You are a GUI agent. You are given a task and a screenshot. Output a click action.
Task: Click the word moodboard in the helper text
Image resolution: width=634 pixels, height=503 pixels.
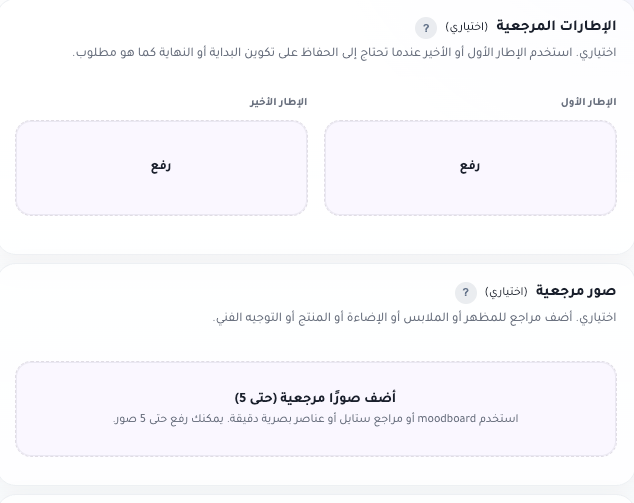click(446, 418)
